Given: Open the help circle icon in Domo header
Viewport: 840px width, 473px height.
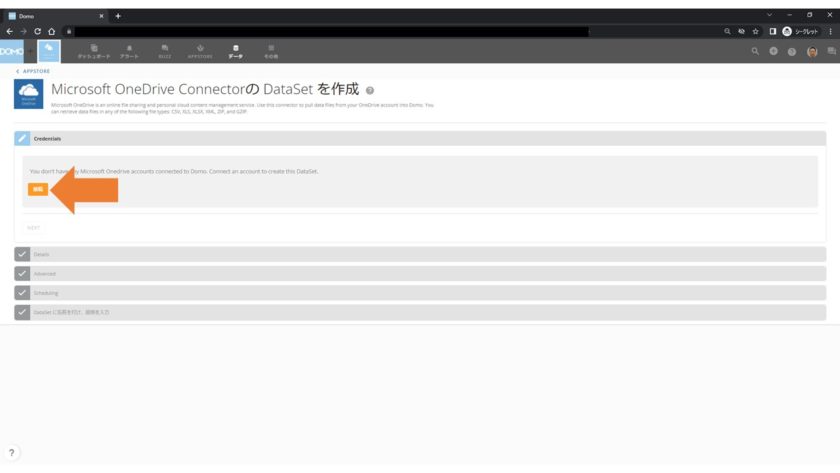Looking at the screenshot, I should (x=792, y=51).
